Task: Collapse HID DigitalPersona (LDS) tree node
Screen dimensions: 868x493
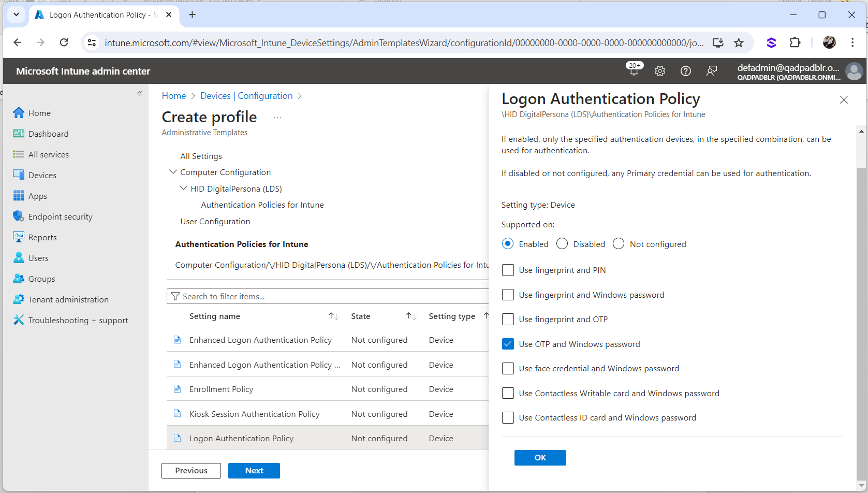Action: point(183,188)
